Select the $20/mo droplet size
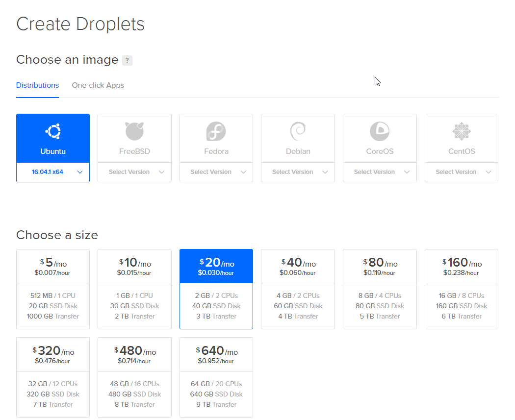Viewport: 515px width, 420px height. 216,289
